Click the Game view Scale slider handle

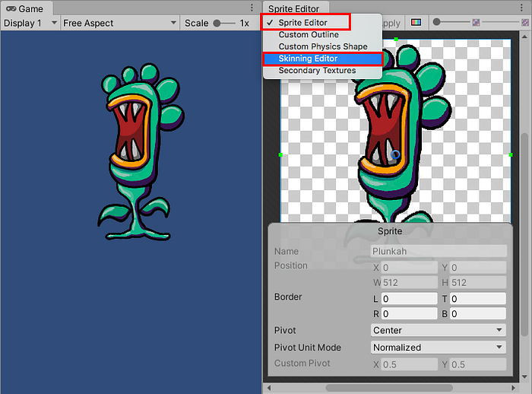pyautogui.click(x=217, y=23)
